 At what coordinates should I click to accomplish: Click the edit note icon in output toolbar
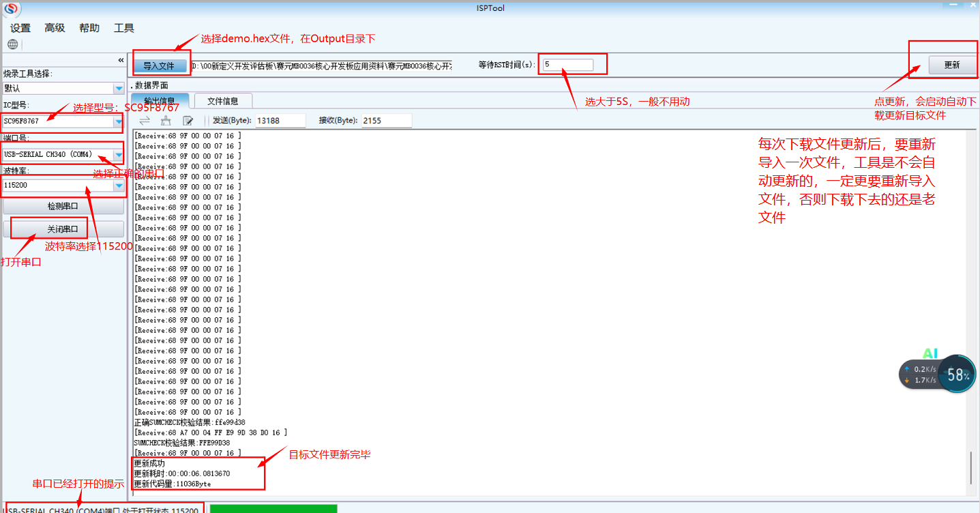coord(188,121)
